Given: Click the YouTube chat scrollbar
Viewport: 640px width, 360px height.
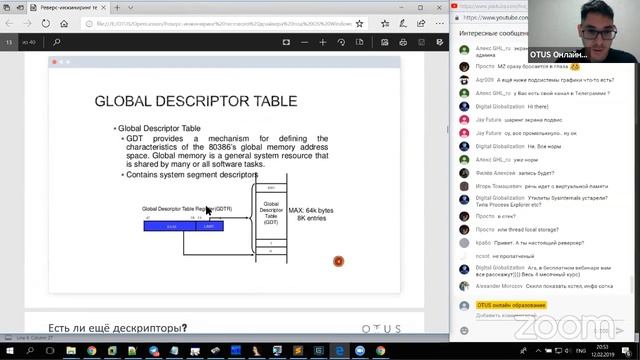Looking at the screenshot, I should coord(632,284).
